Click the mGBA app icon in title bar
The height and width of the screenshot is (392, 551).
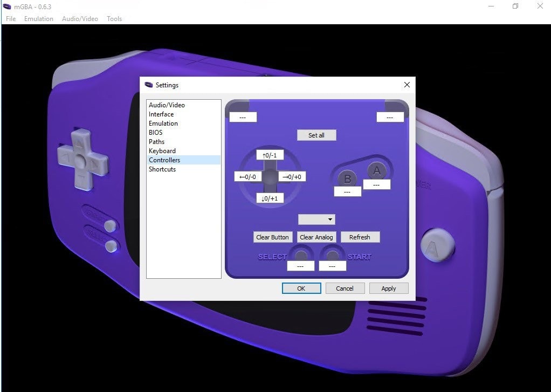[7, 6]
